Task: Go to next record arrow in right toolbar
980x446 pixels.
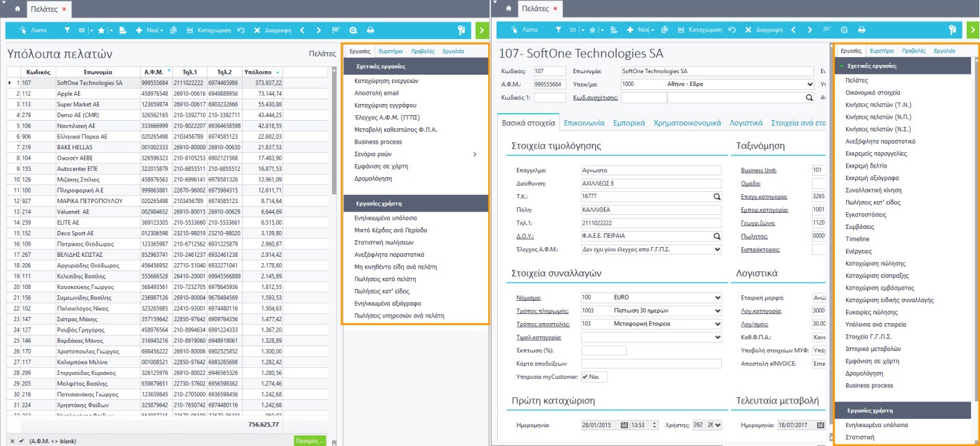Action: 809,31
